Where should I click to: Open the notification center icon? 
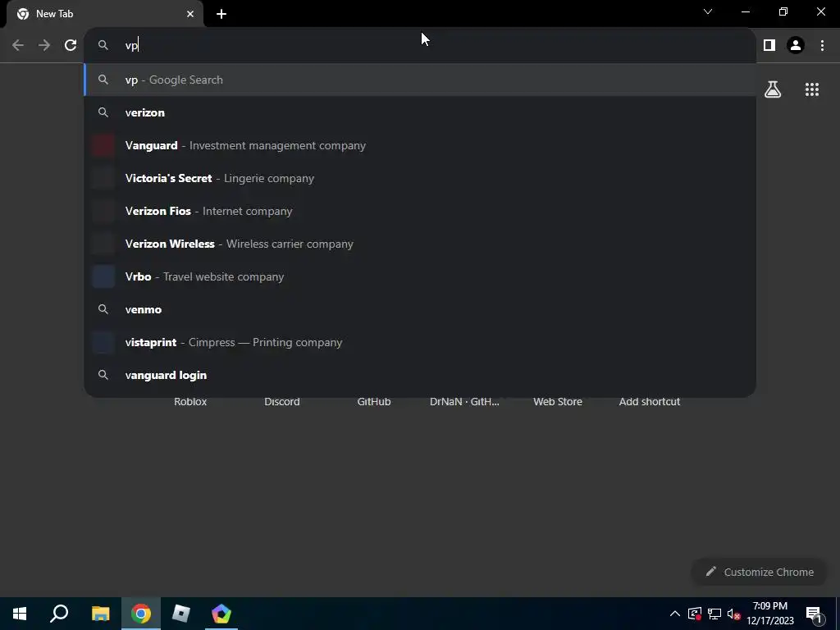coord(814,614)
